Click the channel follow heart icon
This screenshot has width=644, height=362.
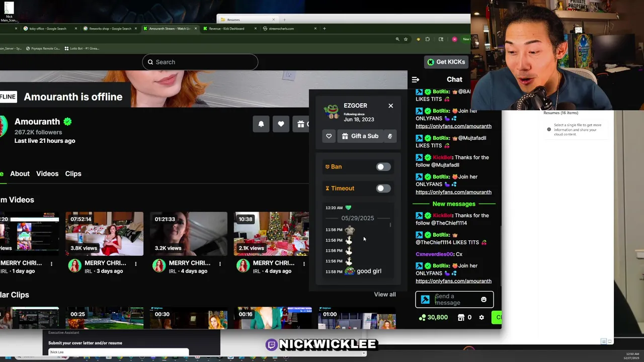(281, 124)
